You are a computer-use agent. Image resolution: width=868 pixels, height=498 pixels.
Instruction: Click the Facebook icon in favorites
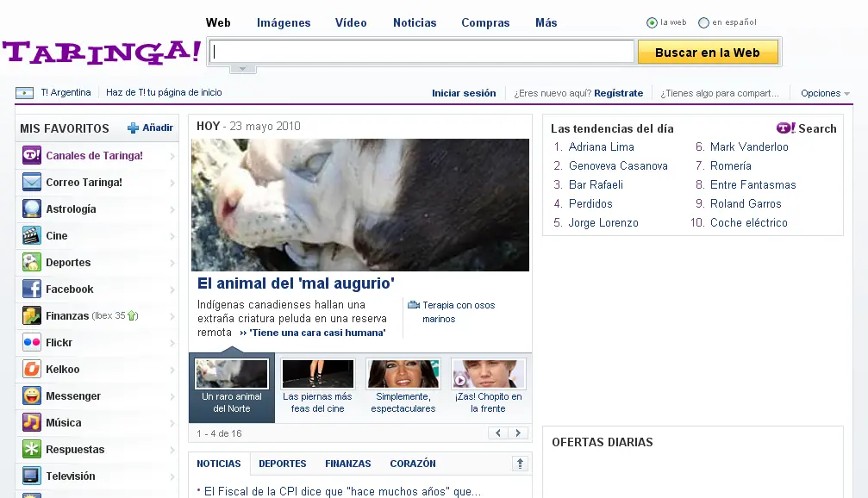click(32, 289)
